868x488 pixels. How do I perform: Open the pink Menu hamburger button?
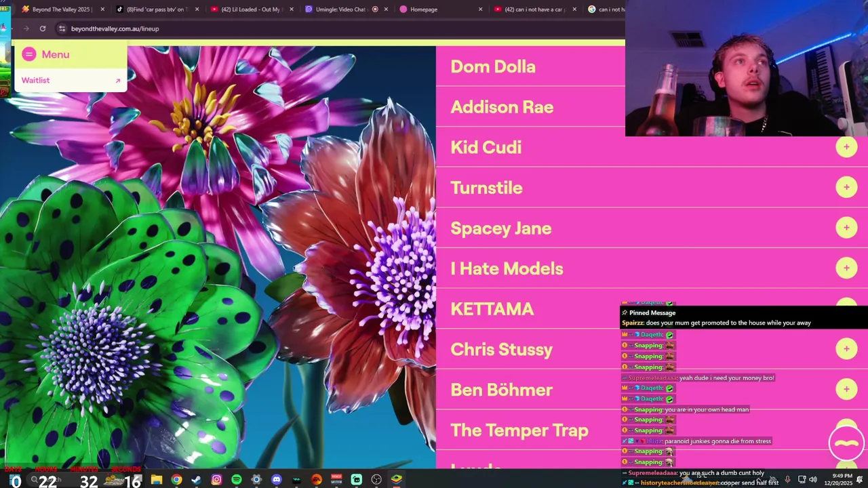[28, 54]
